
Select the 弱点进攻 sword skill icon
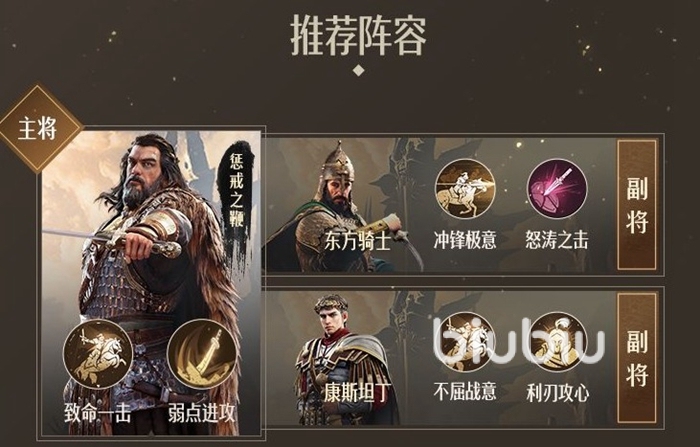click(x=202, y=354)
